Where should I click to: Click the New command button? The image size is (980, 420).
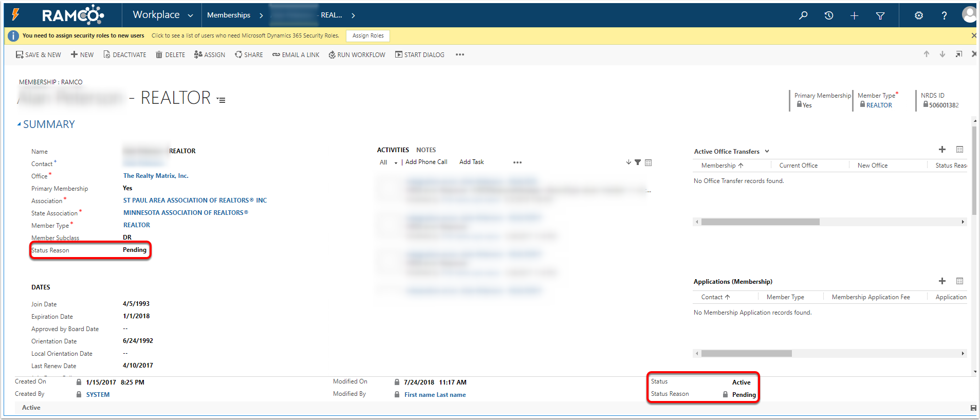tap(82, 54)
